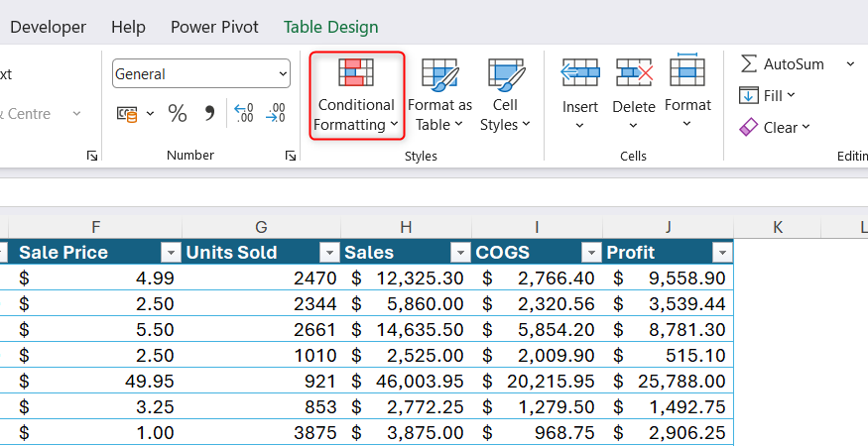The image size is (868, 446).
Task: Select column I header
Action: tap(537, 227)
